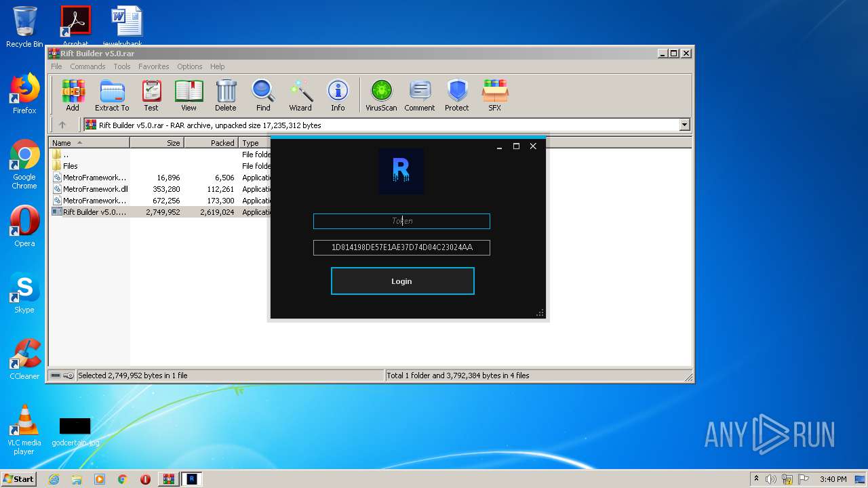
Task: Click the Protect shield icon
Action: [457, 95]
